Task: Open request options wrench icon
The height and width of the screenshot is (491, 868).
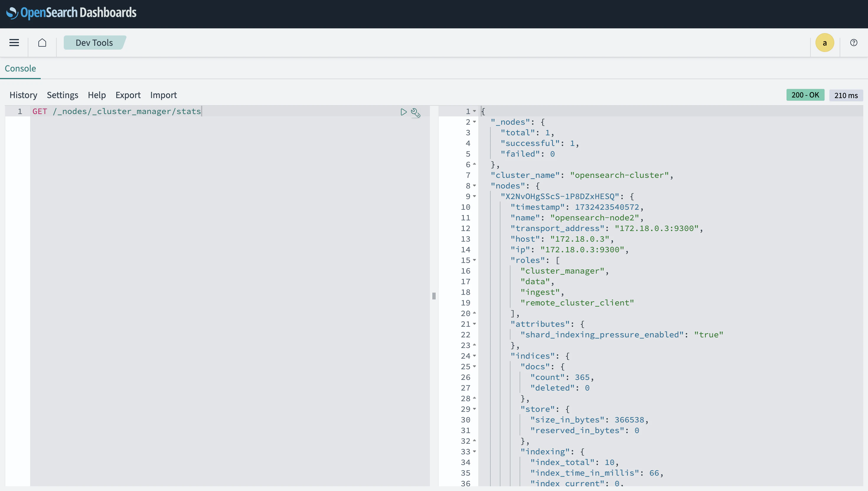Action: pyautogui.click(x=415, y=112)
